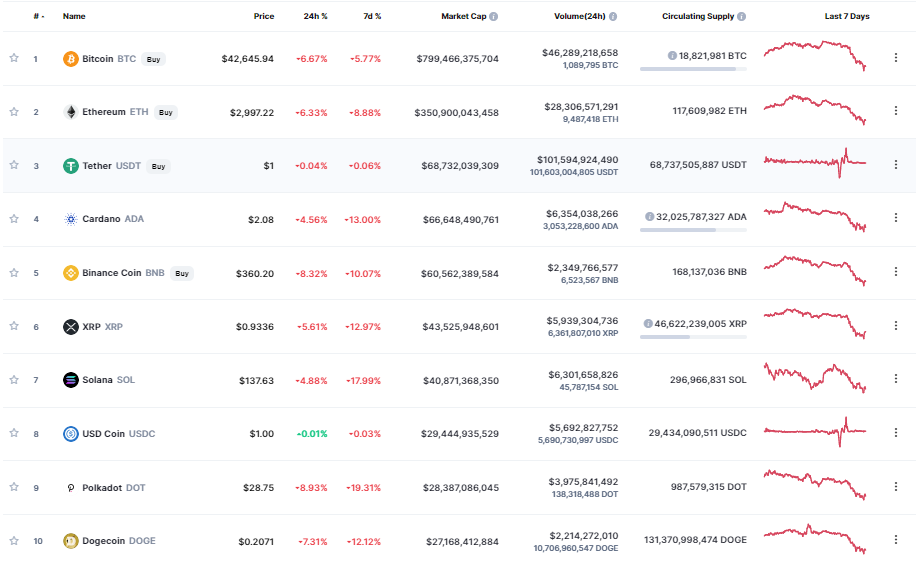Click Bitcoin circulating supply progress bar
This screenshot has height=567, width=917.
point(693,69)
